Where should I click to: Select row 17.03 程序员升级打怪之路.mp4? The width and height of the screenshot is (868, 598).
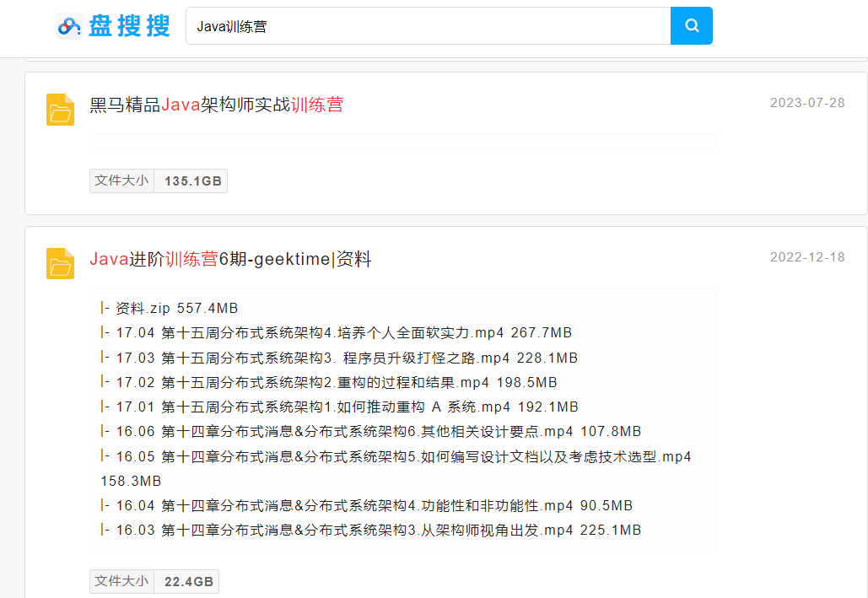click(x=339, y=358)
